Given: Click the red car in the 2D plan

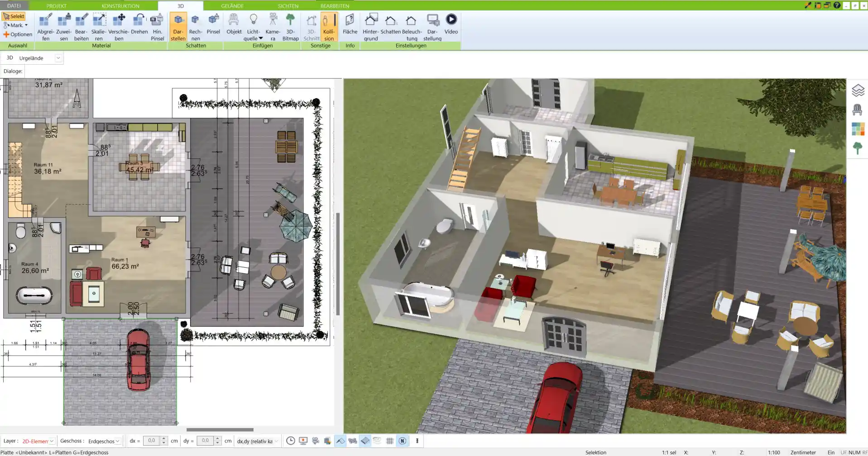Looking at the screenshot, I should pos(138,360).
